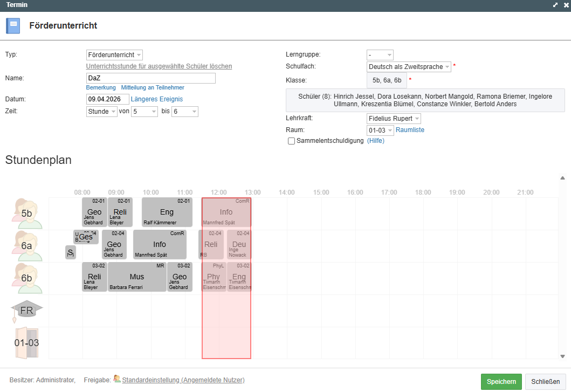Click the FR teacher graduation cap icon
The image size is (571, 392).
(26, 311)
